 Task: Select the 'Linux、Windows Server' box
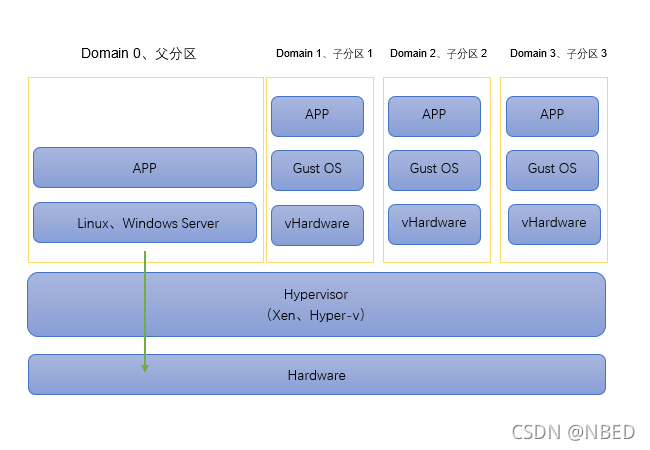pos(145,223)
